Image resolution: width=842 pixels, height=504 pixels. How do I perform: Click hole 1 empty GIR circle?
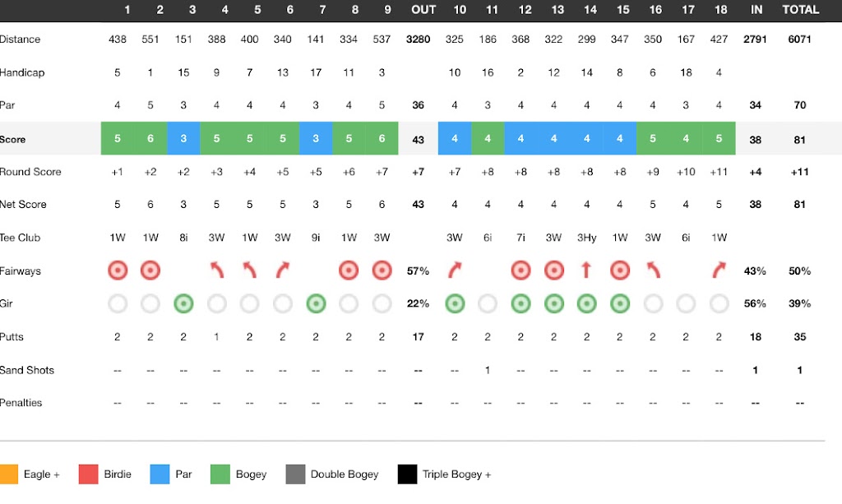118,303
